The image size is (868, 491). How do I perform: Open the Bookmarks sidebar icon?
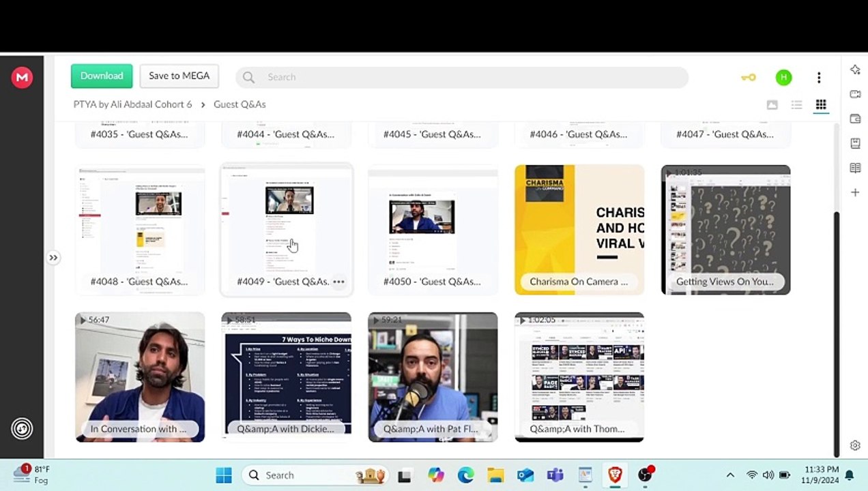click(x=855, y=143)
